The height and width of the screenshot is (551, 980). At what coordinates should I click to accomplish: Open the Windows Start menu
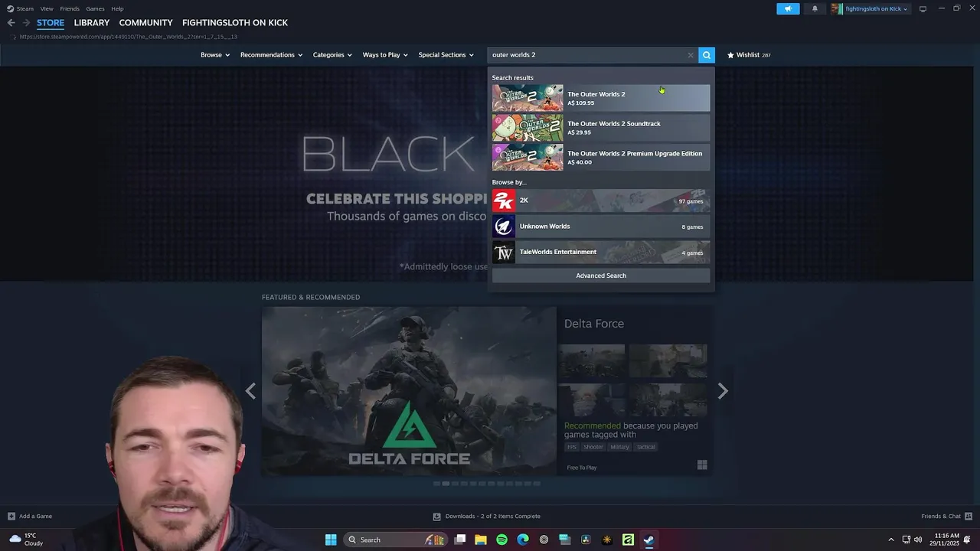tap(331, 540)
